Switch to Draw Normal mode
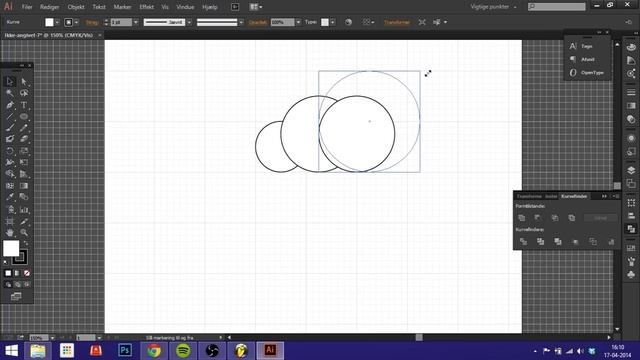This screenshot has height=360, width=640. tap(8, 284)
